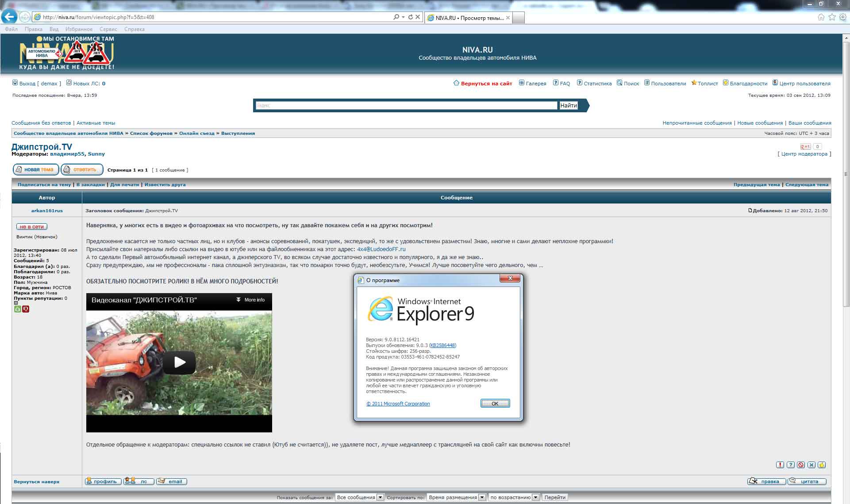Click the page refresh icon in address bar
This screenshot has height=504, width=850.
coord(410,17)
